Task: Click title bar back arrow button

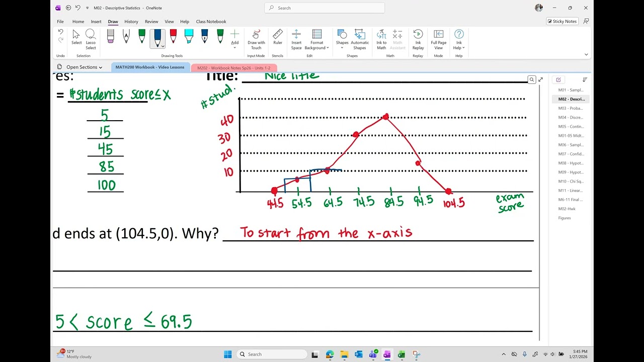Action: (68, 8)
